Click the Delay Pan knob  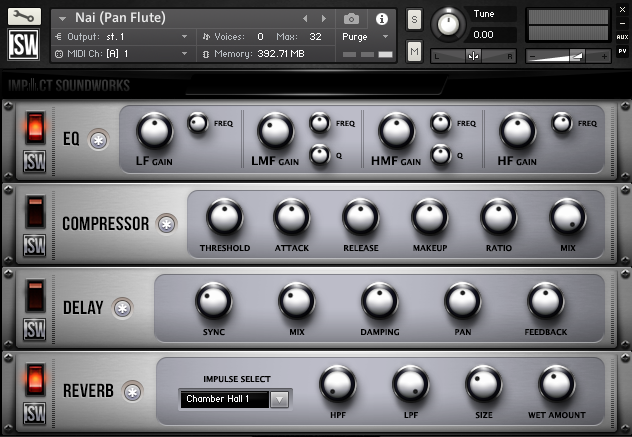pyautogui.click(x=463, y=301)
